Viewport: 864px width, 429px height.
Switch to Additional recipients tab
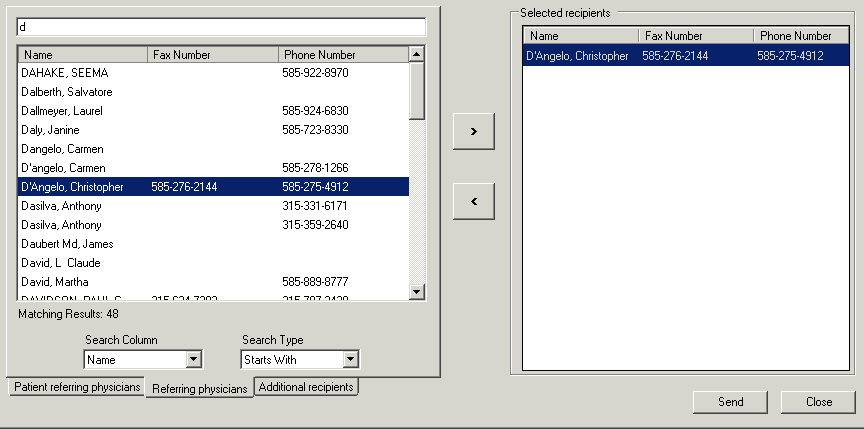click(x=306, y=386)
